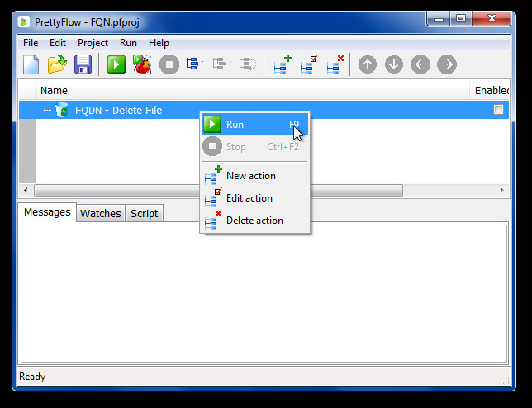
Task: Click the second grayed-out step icon in the toolbar
Action: pyautogui.click(x=248, y=64)
